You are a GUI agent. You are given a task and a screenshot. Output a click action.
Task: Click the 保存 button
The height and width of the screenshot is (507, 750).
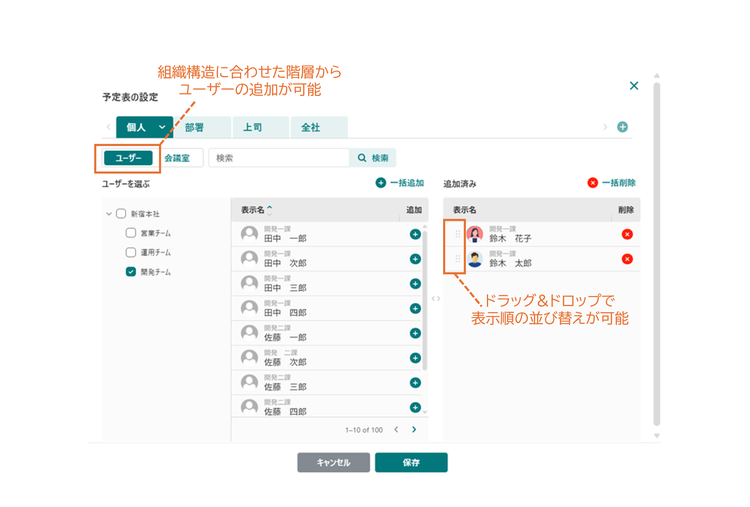pyautogui.click(x=411, y=463)
